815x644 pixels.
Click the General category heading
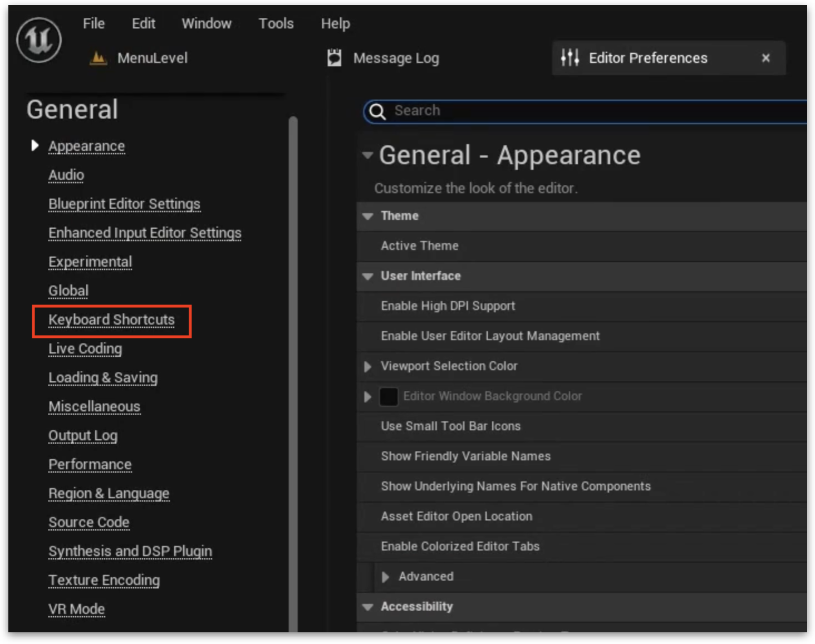point(72,110)
